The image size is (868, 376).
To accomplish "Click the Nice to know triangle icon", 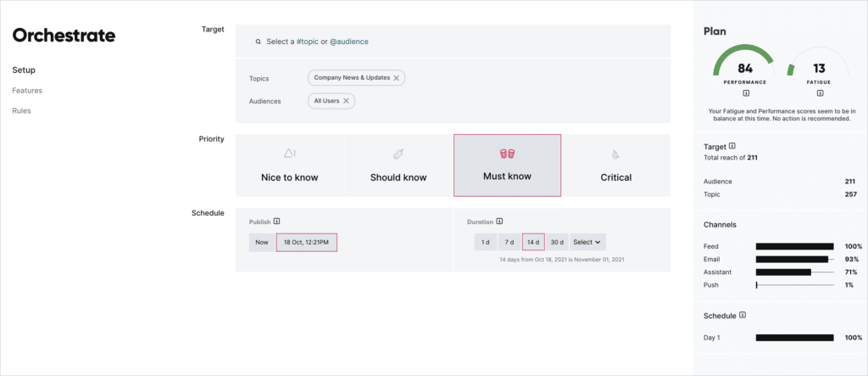I will [x=290, y=153].
